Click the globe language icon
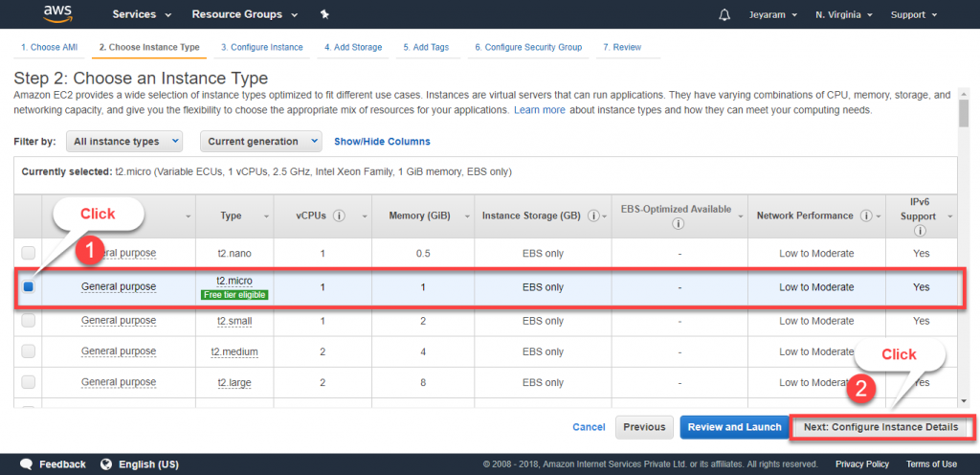The height and width of the screenshot is (475, 980). 106,464
